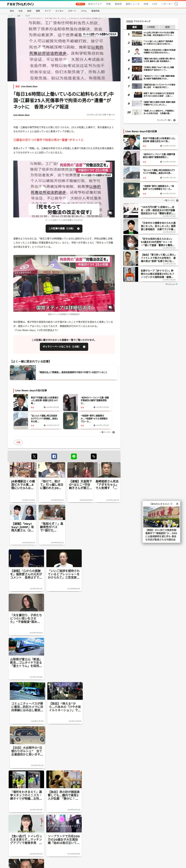Click the FNNプライムオンライン logo
The image size is (186, 868).
pos(21,4)
